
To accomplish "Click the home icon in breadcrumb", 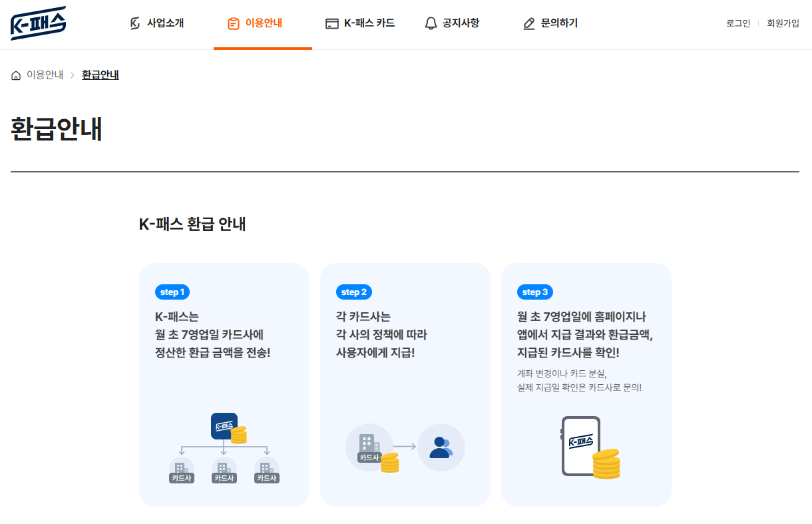I will (x=16, y=75).
